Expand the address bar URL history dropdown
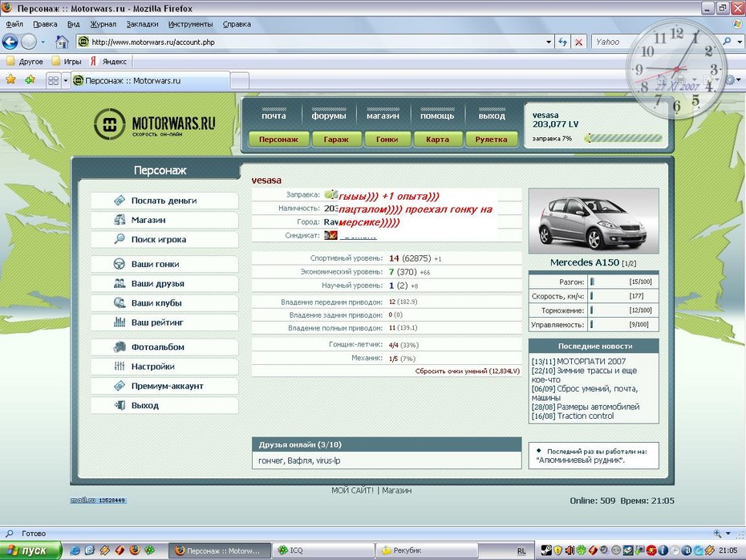The image size is (746, 560). (549, 42)
